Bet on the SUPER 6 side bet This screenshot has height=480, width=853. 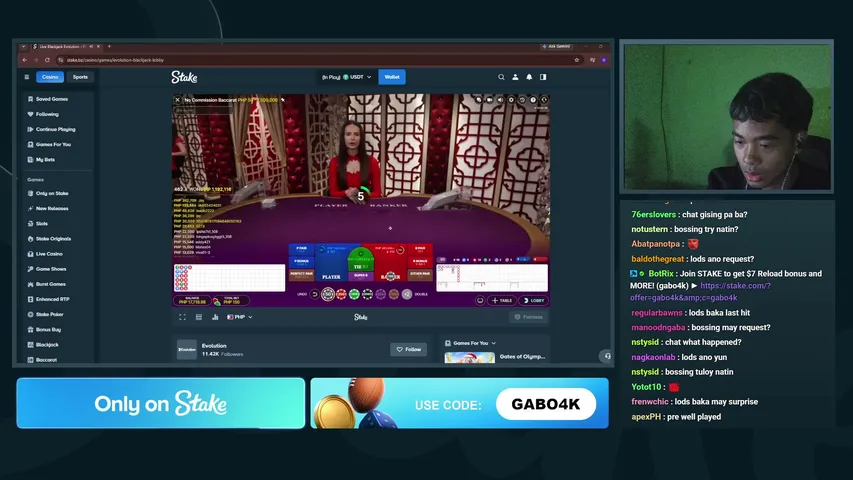coord(361,276)
